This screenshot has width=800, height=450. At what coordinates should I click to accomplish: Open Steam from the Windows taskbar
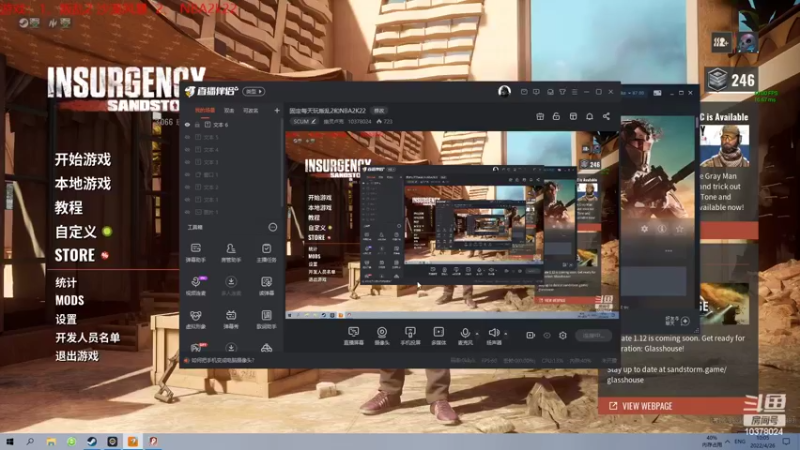[92, 441]
